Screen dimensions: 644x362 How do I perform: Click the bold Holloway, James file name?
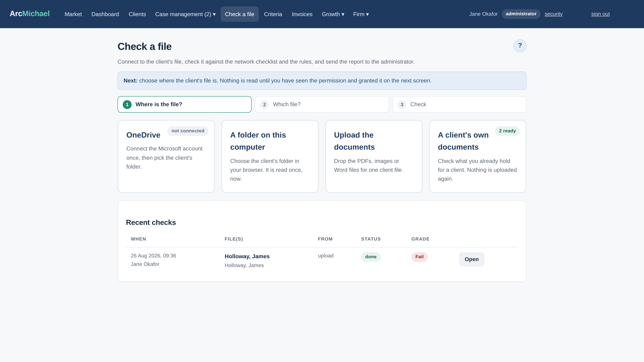(247, 256)
